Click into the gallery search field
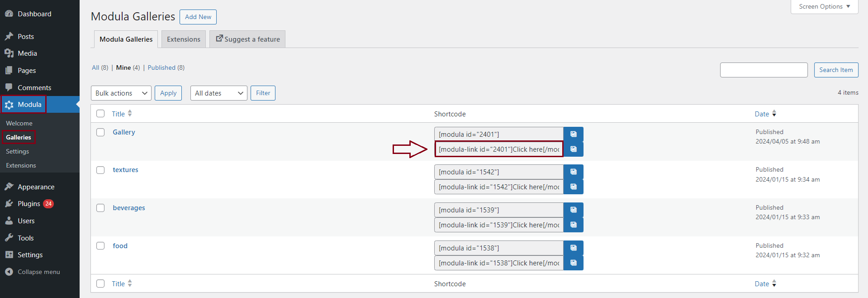Screen dimensions: 868x298 pos(764,70)
